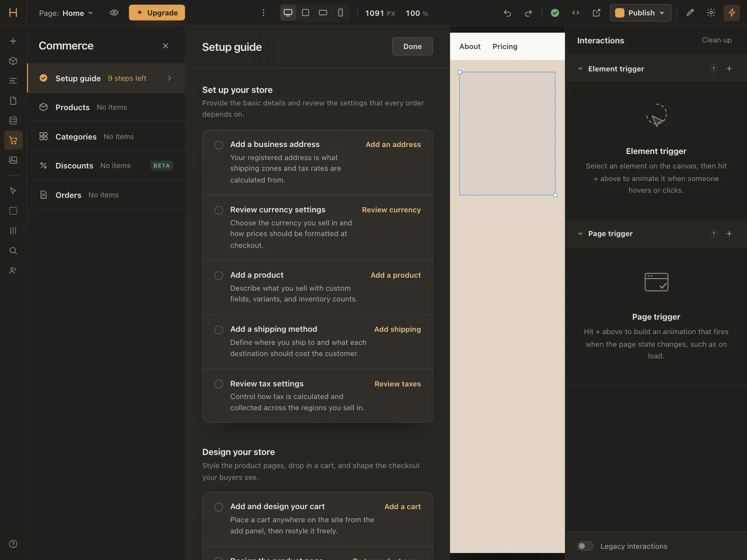Open the Style pencil icon
The height and width of the screenshot is (560, 747).
690,13
